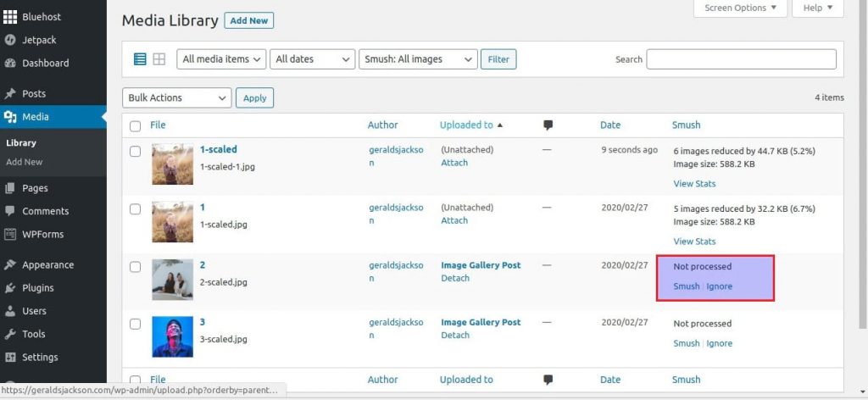The height and width of the screenshot is (400, 868).
Task: Click the Plugins plug icon
Action: pyautogui.click(x=10, y=287)
